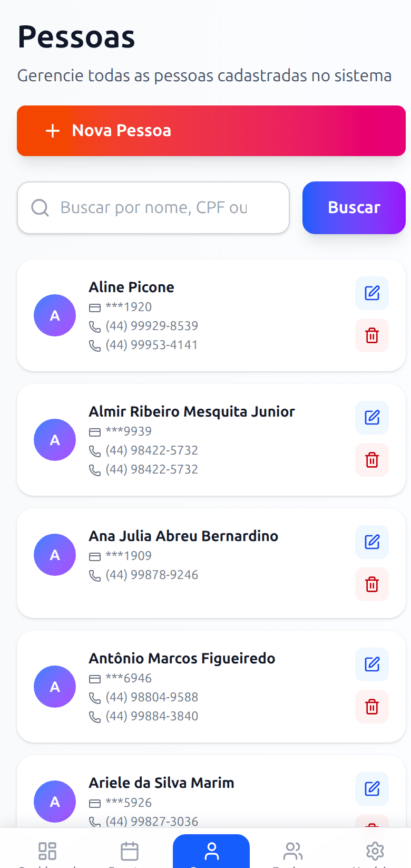The width and height of the screenshot is (411, 868).
Task: Click the Nova Pessoa button
Action: pyautogui.click(x=211, y=131)
